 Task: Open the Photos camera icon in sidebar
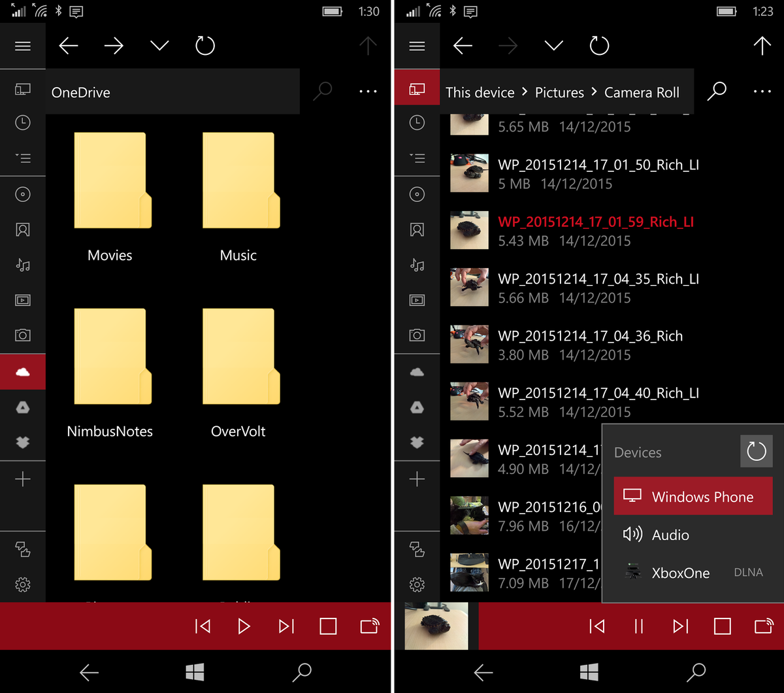pyautogui.click(x=23, y=335)
